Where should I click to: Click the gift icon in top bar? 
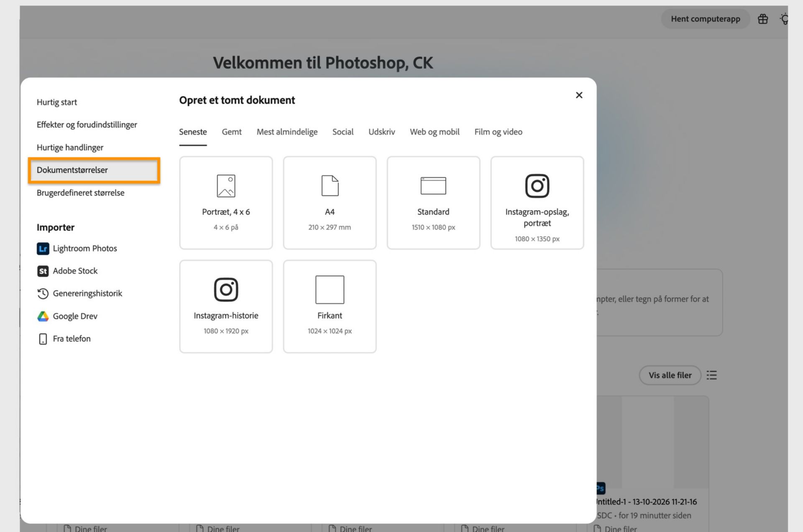click(x=763, y=19)
